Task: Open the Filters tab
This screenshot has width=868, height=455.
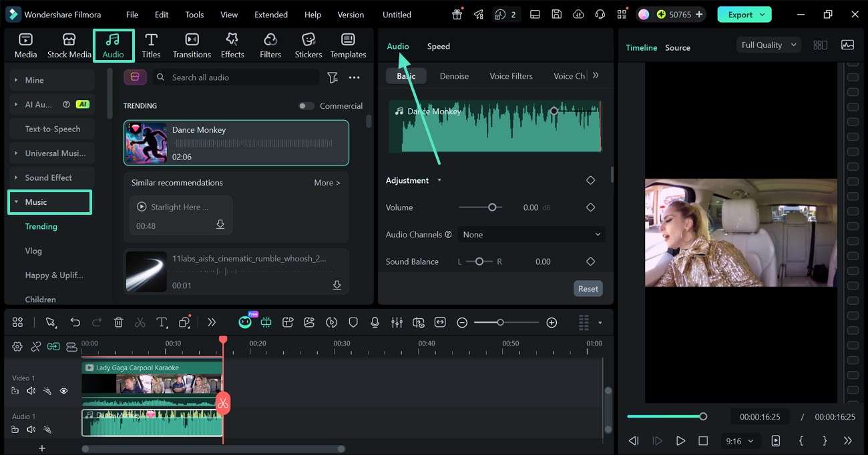Action: pos(270,46)
